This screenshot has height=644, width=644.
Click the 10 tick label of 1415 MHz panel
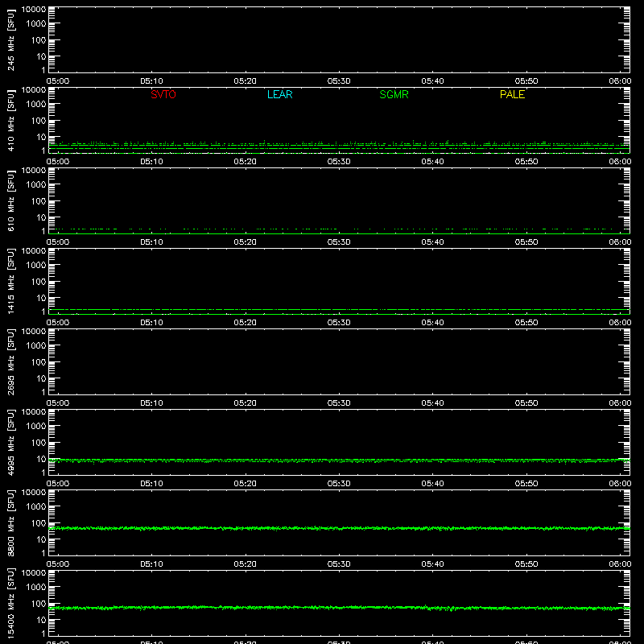point(41,298)
